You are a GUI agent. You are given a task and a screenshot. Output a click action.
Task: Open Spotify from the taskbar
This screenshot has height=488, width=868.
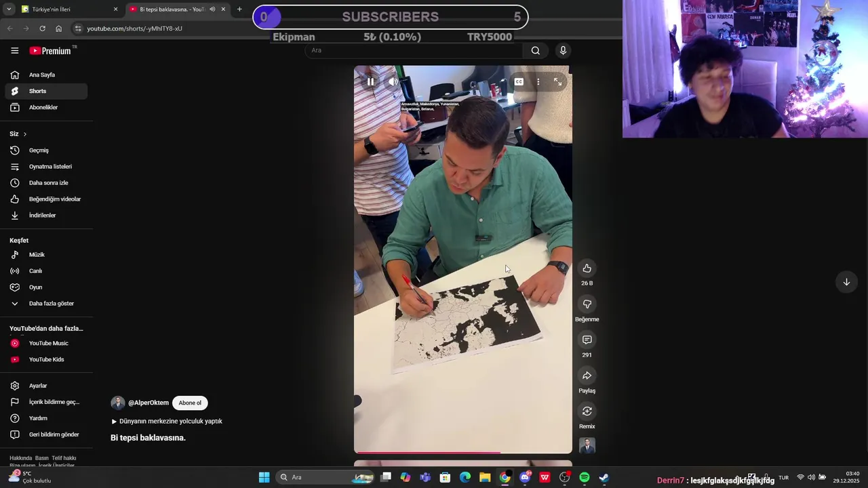[585, 477]
